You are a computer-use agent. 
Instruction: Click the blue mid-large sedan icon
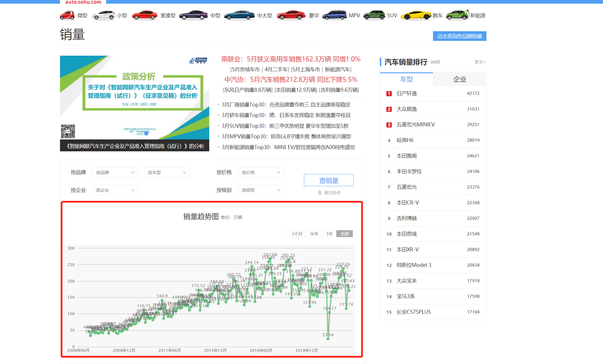click(239, 15)
